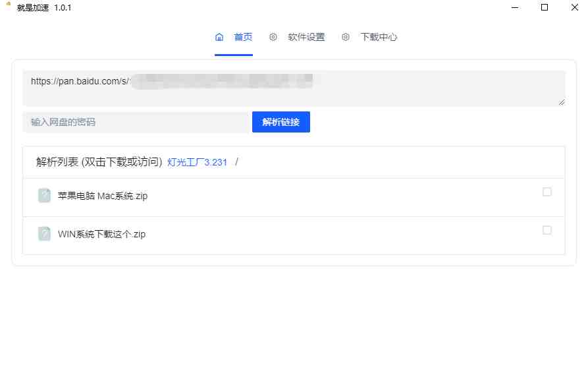Image resolution: width=588 pixels, height=387 pixels.
Task: Click the 输入网盘的密码 password field
Action: click(x=132, y=122)
